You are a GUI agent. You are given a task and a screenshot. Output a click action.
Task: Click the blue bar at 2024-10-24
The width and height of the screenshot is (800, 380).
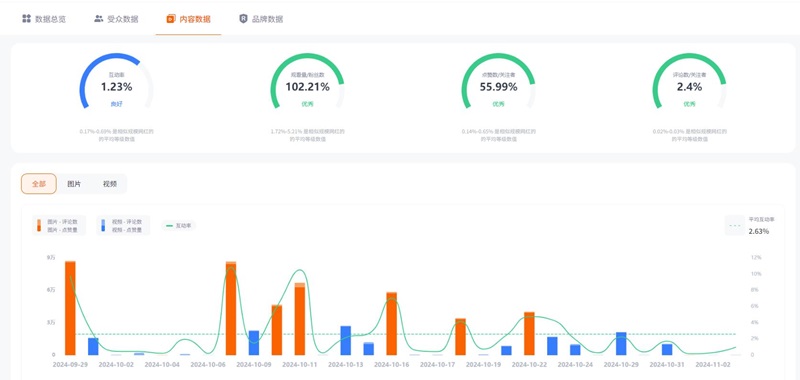click(576, 350)
